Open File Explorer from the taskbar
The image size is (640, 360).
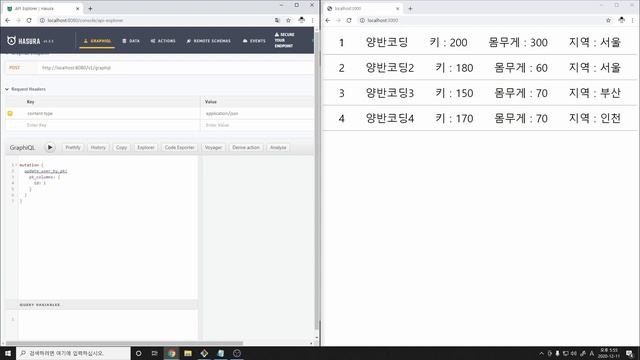point(188,353)
